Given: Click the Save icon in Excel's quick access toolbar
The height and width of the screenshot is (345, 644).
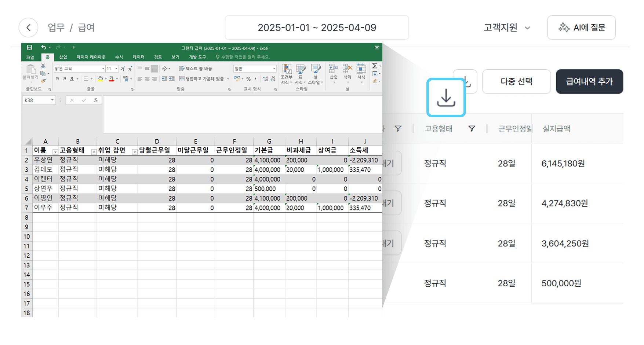Looking at the screenshot, I should point(29,48).
